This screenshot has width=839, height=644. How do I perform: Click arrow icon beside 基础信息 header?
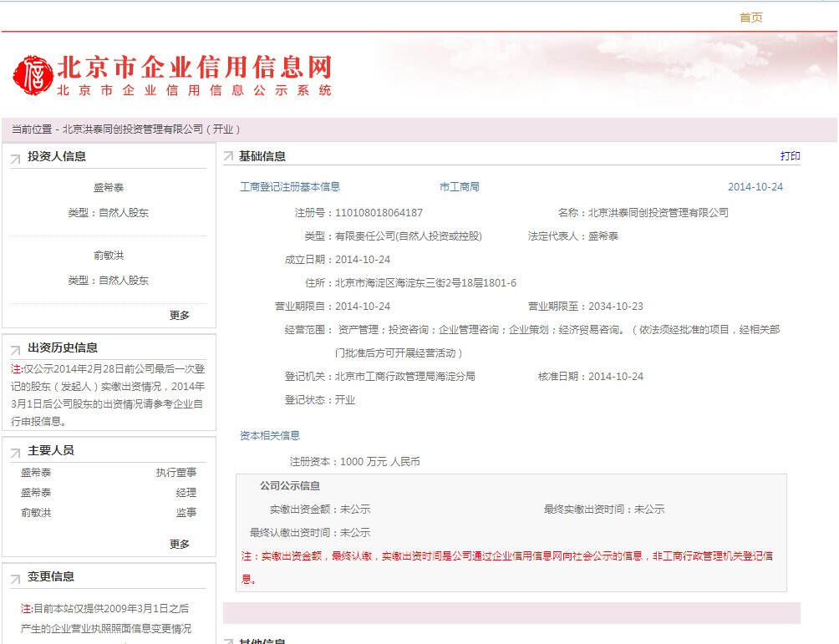[x=228, y=157]
